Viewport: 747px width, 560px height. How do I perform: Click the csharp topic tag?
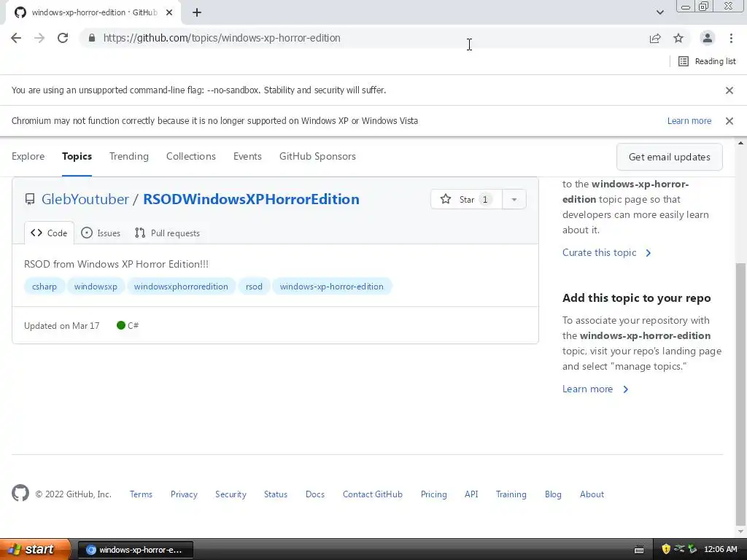(x=44, y=286)
